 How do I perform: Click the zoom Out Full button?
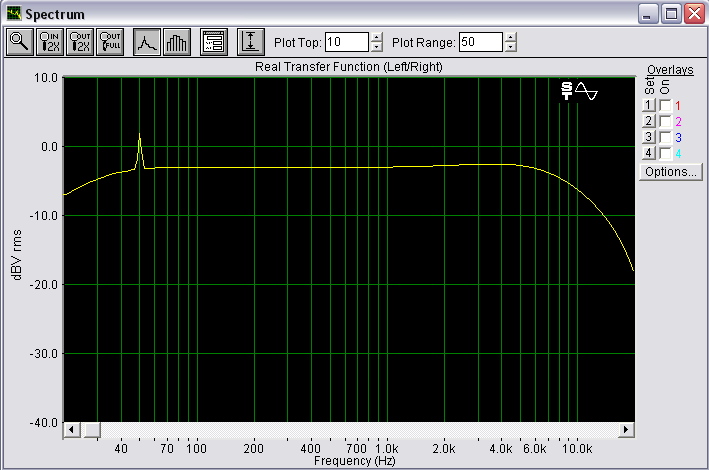pyautogui.click(x=110, y=42)
